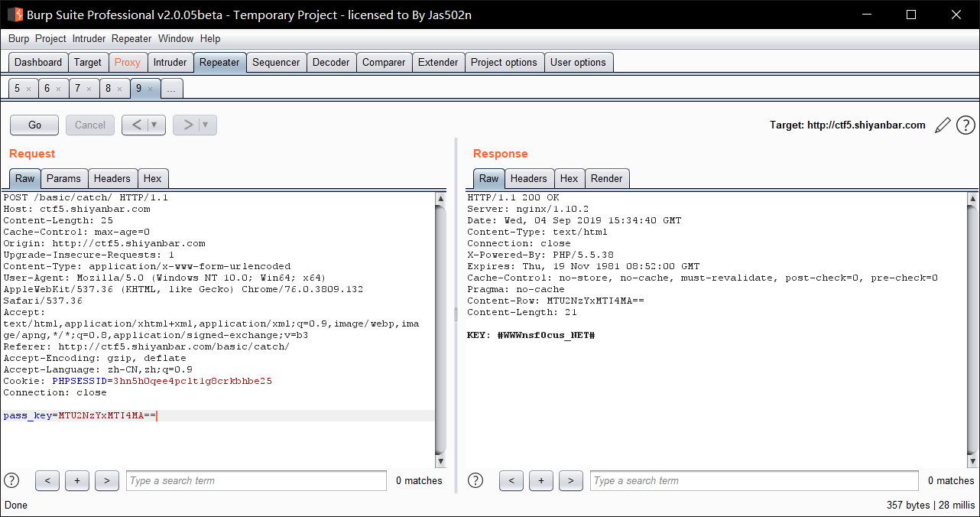Screen dimensions: 980x517
Task: Show request Raw view
Action: pyautogui.click(x=25, y=178)
